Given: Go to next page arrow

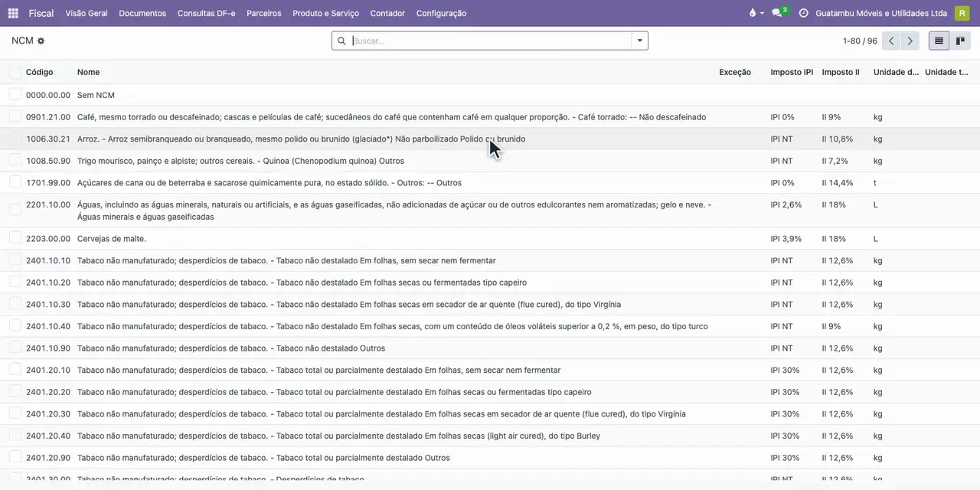Looking at the screenshot, I should [x=910, y=41].
